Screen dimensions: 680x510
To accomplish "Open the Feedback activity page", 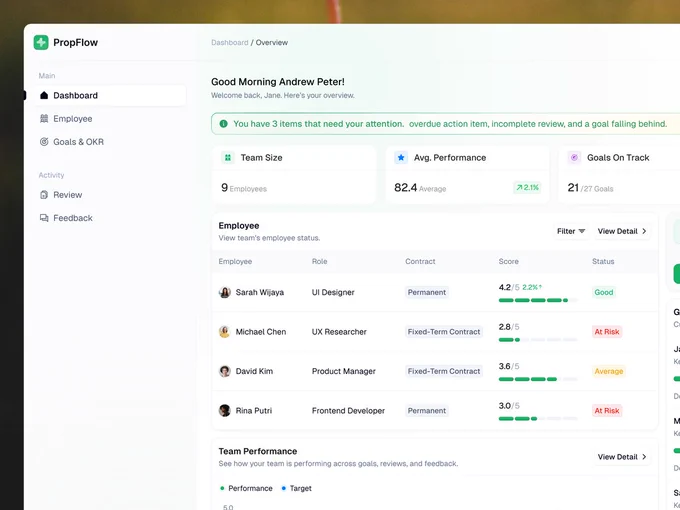I will (110, 218).
